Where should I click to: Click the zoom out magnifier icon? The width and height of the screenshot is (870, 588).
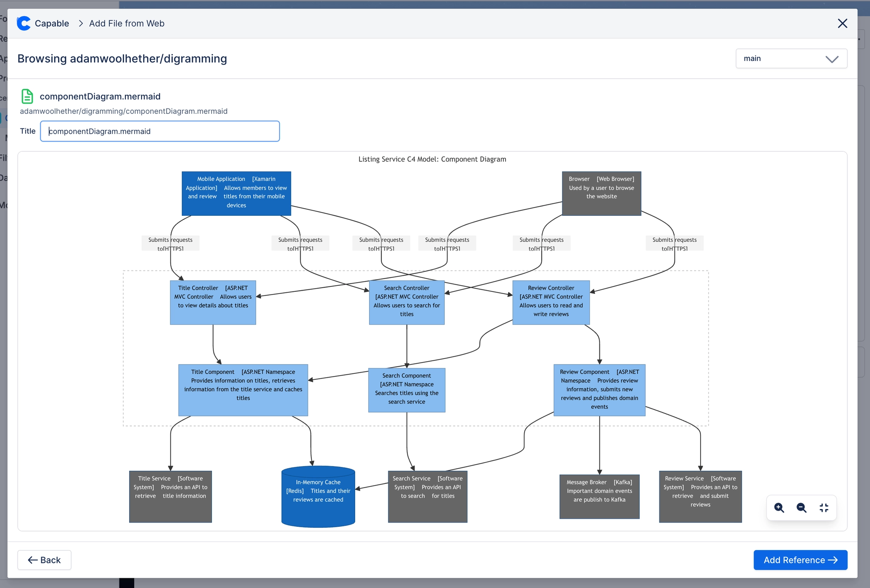(x=802, y=508)
